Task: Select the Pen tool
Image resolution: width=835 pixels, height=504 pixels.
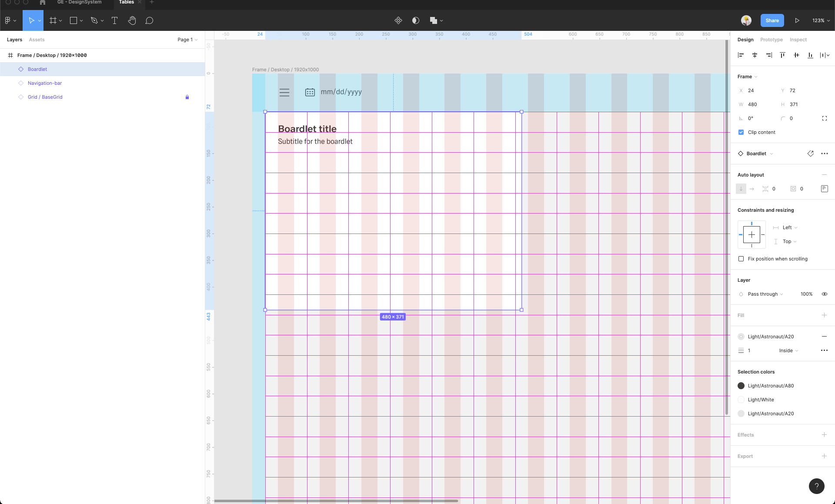Action: pos(94,20)
